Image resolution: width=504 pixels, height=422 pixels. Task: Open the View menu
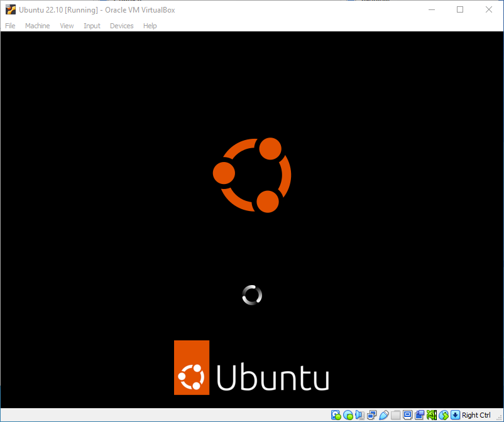pyautogui.click(x=67, y=26)
